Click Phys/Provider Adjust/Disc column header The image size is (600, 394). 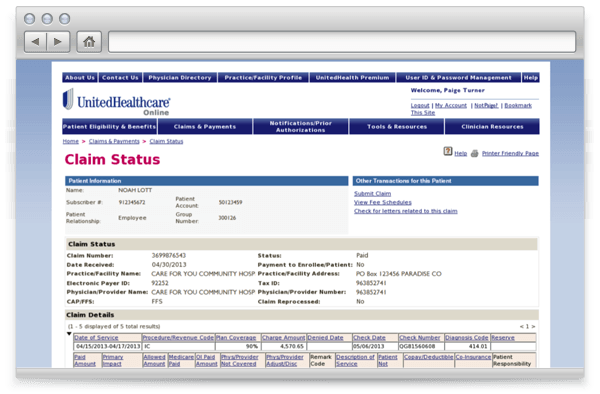285,360
